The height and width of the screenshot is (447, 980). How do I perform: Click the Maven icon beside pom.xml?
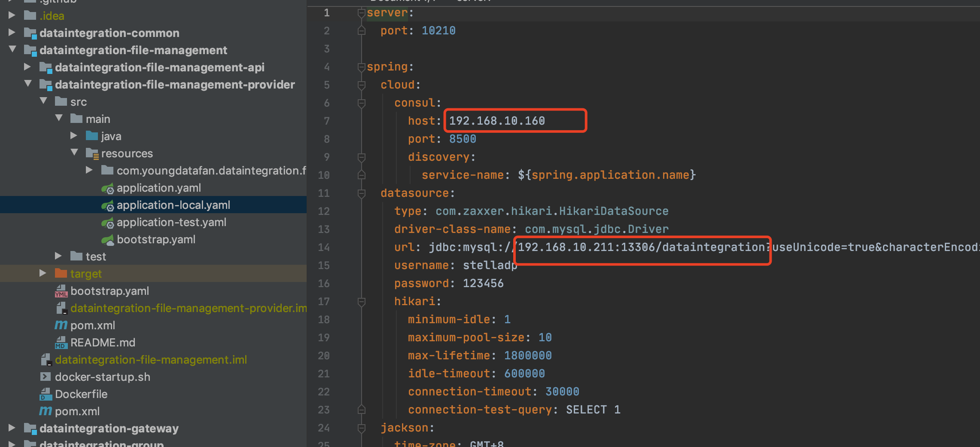61,325
